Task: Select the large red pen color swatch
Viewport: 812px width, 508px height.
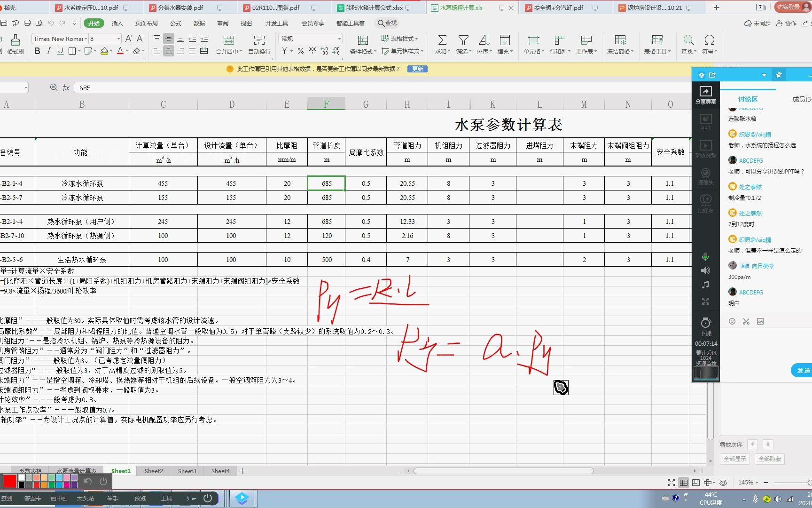Action: (x=10, y=481)
